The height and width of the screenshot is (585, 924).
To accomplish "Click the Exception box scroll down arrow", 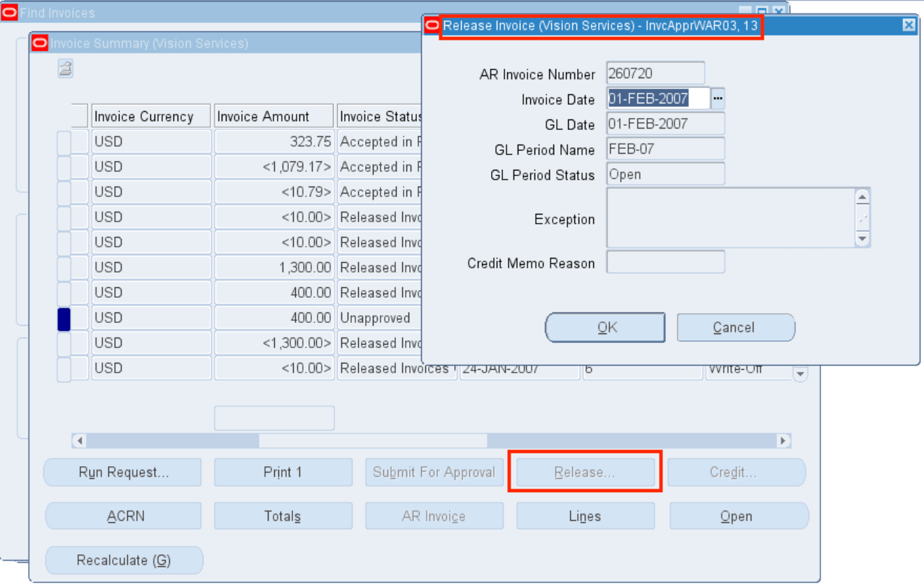I will [862, 239].
